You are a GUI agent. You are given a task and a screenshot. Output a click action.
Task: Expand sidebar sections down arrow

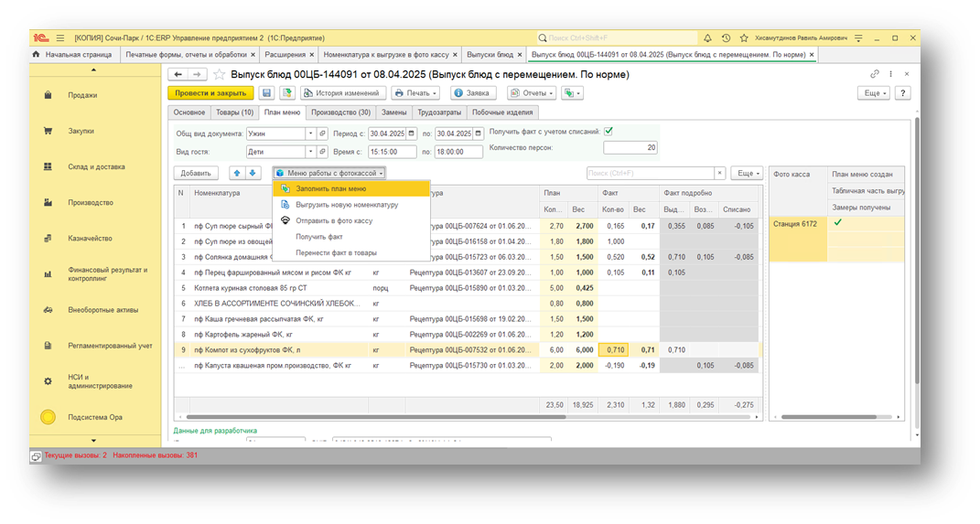(x=93, y=440)
